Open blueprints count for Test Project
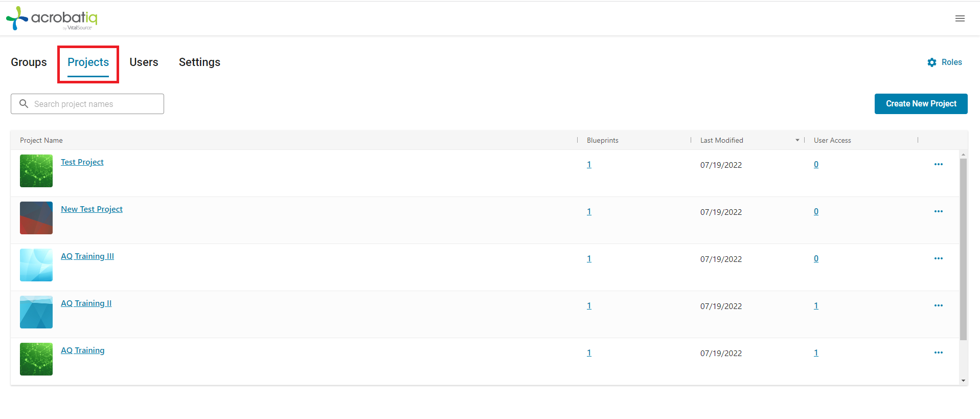 (x=589, y=165)
